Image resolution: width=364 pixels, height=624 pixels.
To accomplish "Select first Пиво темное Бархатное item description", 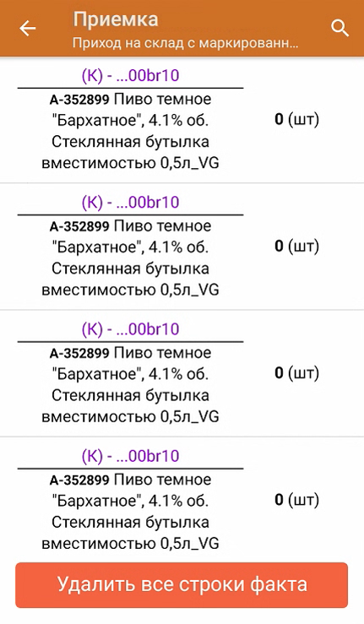I will tap(130, 132).
